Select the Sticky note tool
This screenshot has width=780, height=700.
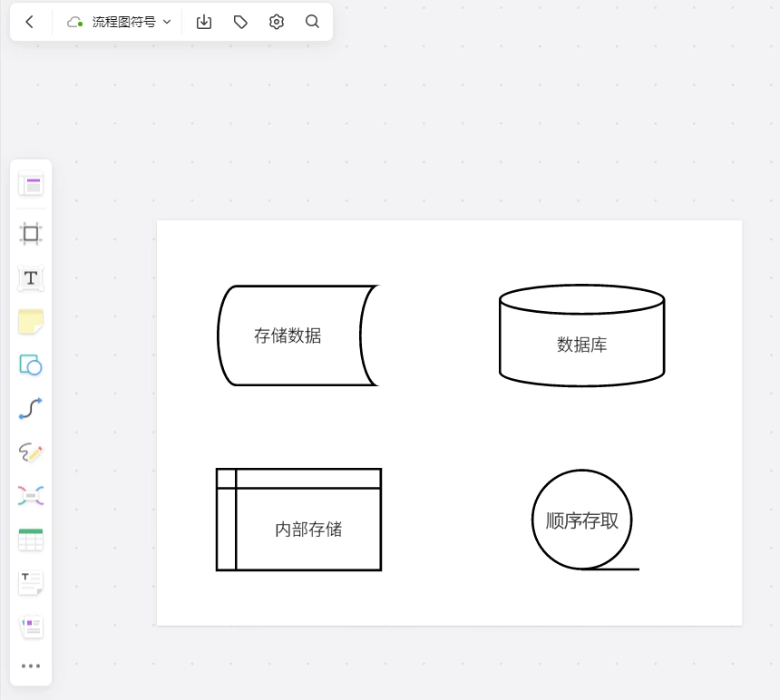pyautogui.click(x=31, y=322)
